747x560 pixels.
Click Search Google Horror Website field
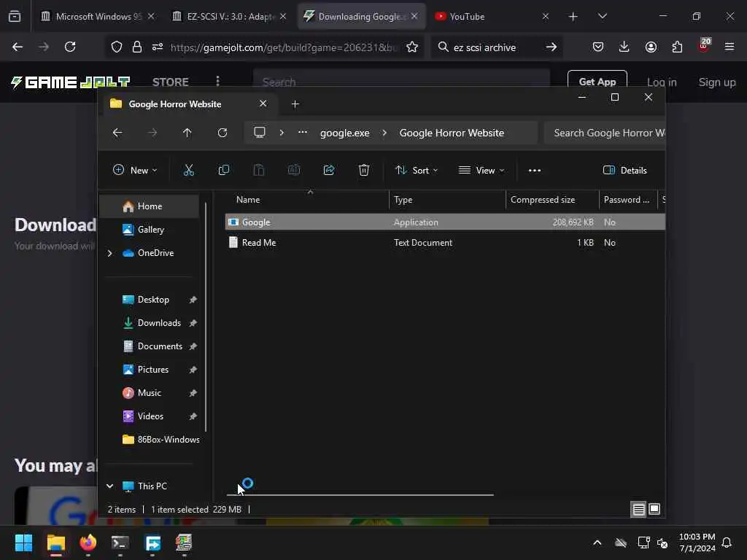(x=604, y=133)
